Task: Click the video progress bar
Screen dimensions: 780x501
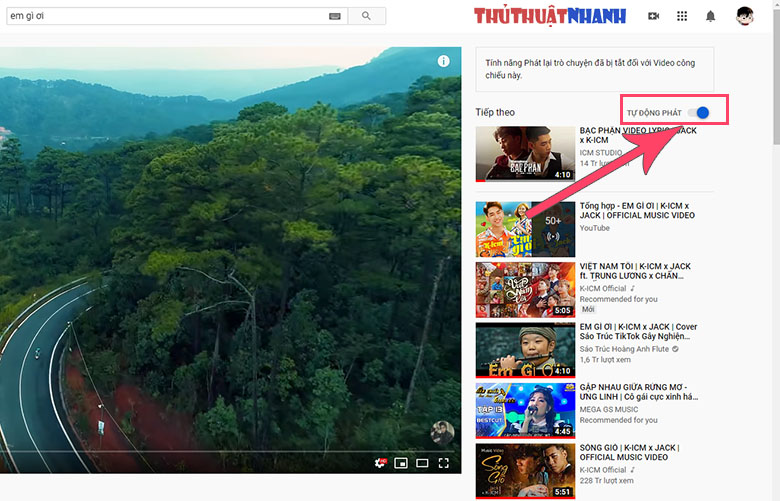Action: tap(229, 451)
